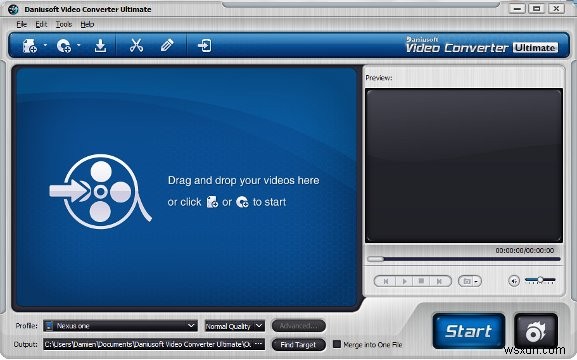Open the Profile dropdown showing Nexus one
The height and width of the screenshot is (360, 577).
coord(120,326)
